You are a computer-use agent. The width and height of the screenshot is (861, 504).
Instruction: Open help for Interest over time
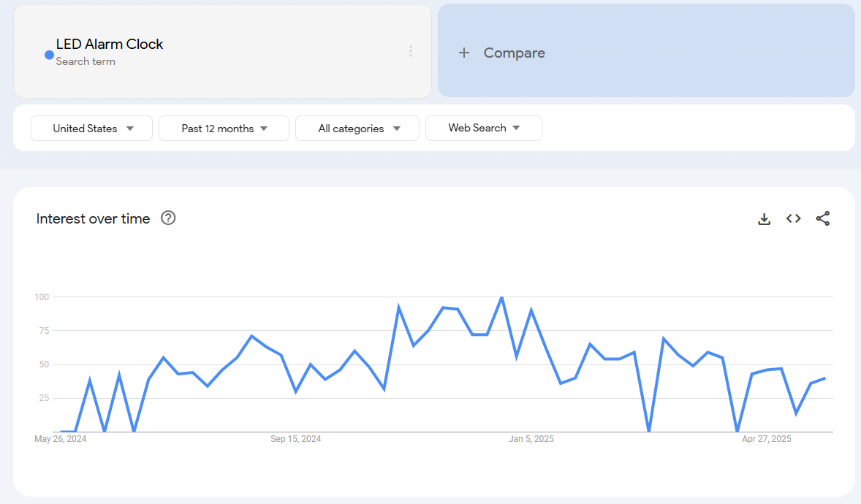tap(168, 218)
